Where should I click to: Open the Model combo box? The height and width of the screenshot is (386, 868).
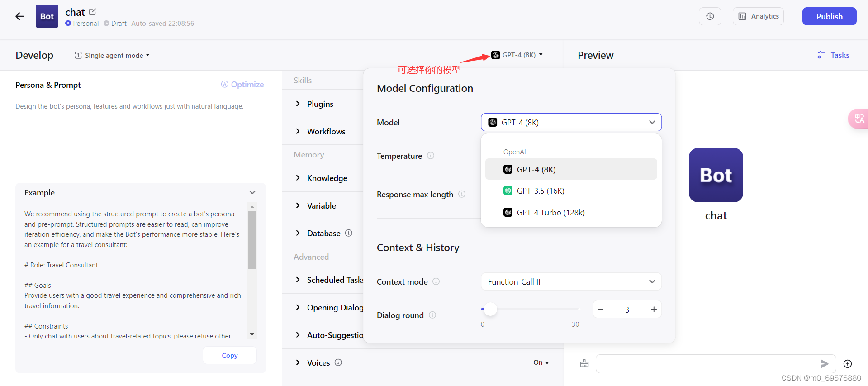click(571, 122)
